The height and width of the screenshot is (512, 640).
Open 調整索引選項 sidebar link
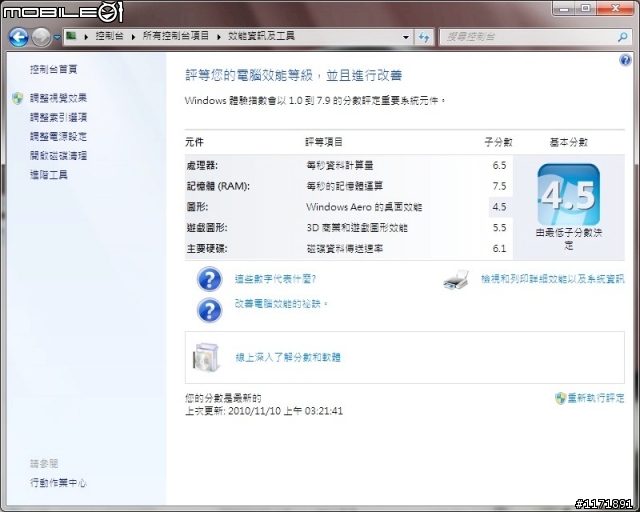pyautogui.click(x=58, y=118)
